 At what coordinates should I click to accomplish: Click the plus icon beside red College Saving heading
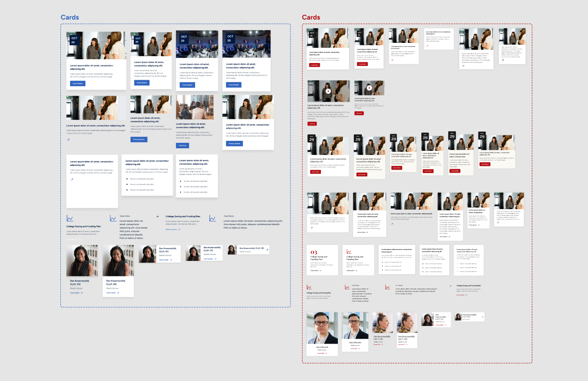click(x=451, y=286)
